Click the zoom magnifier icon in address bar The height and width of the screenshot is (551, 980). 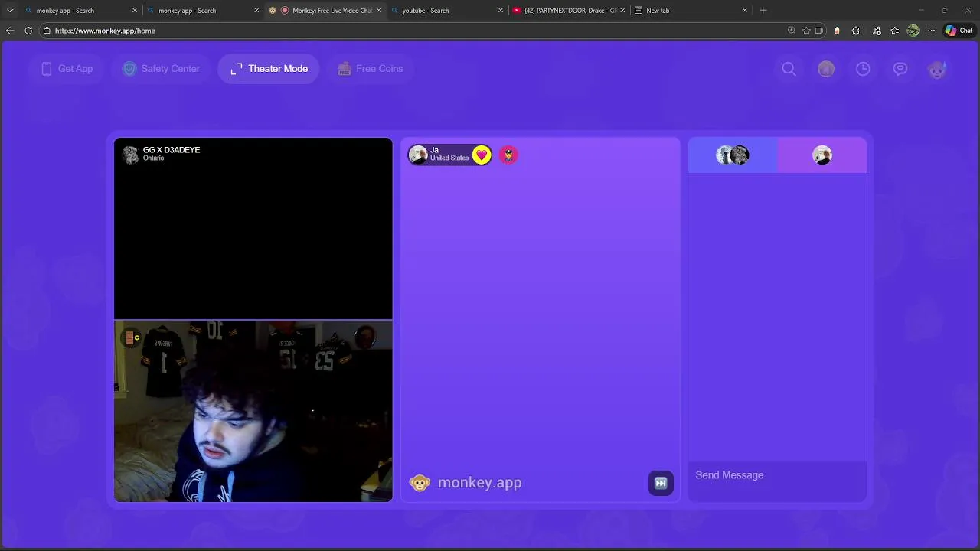pos(792,31)
